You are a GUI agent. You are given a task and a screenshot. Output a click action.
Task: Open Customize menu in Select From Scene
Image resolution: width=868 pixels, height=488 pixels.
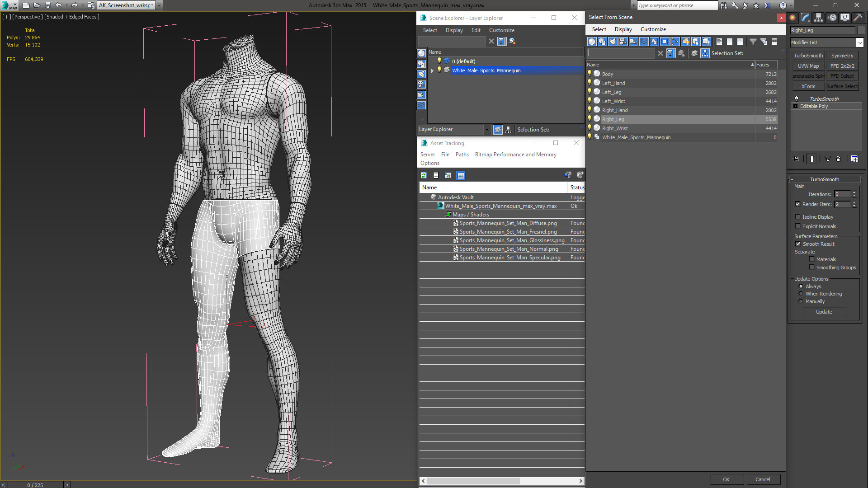pos(653,29)
